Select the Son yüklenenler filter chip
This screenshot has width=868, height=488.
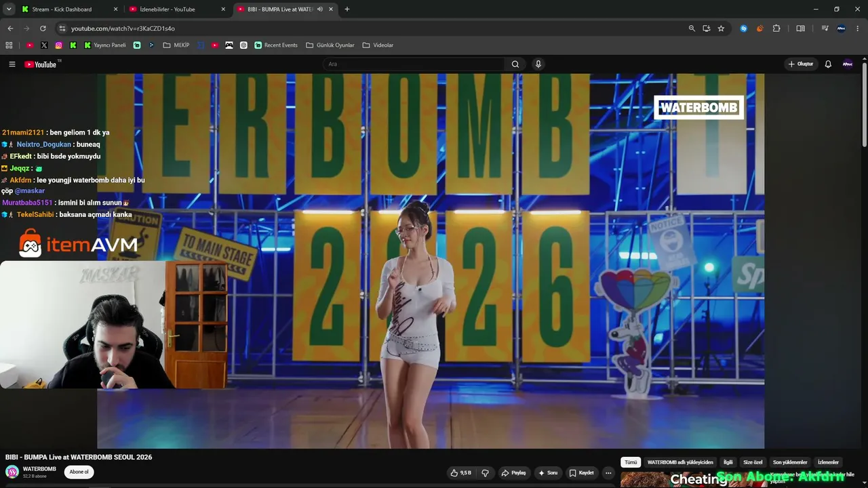coord(790,462)
